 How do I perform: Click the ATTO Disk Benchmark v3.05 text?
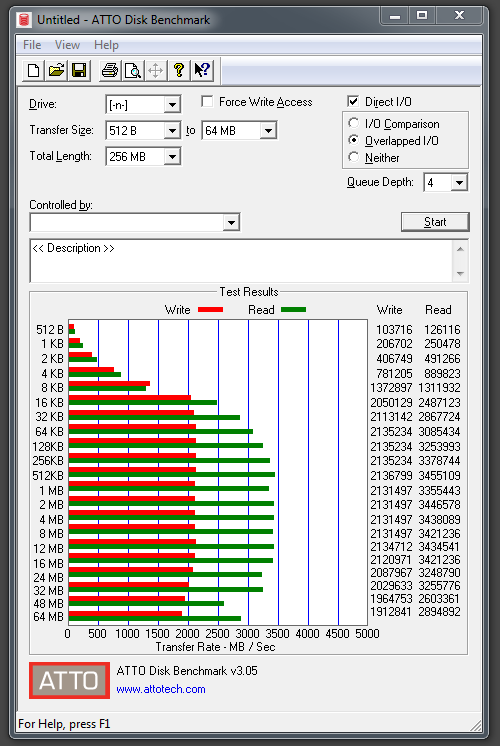click(187, 671)
